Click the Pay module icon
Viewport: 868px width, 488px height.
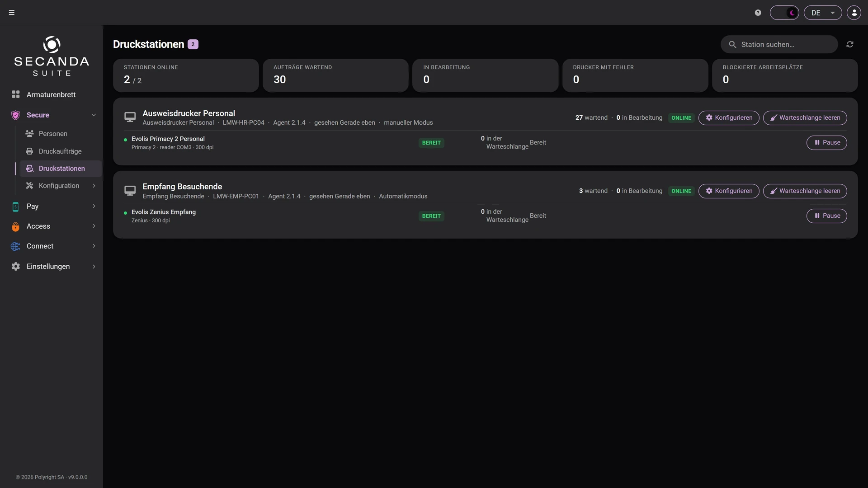pyautogui.click(x=15, y=206)
